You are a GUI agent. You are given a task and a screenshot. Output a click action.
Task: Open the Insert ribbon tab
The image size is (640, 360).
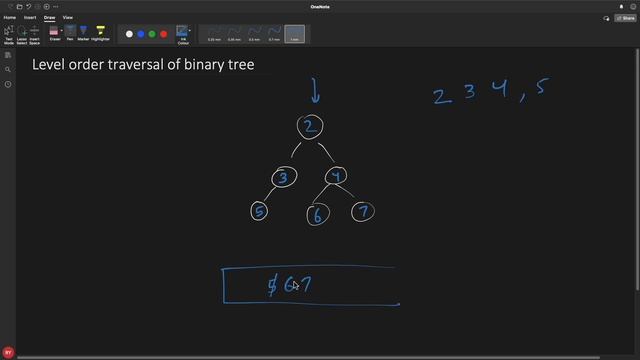pos(30,18)
